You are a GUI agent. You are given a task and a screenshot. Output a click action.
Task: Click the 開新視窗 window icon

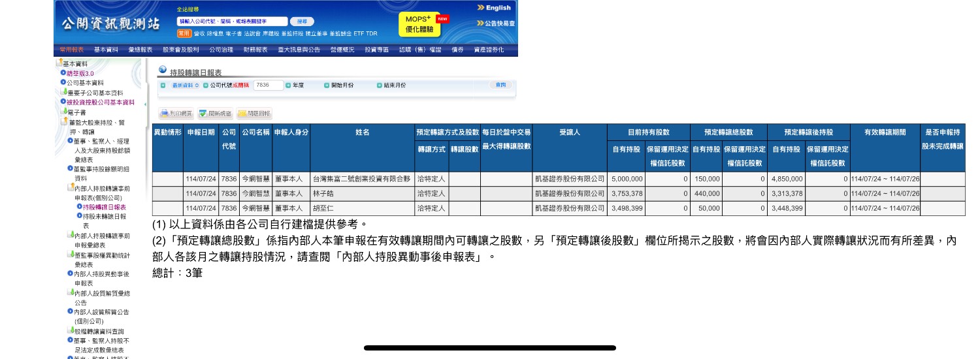(203, 114)
